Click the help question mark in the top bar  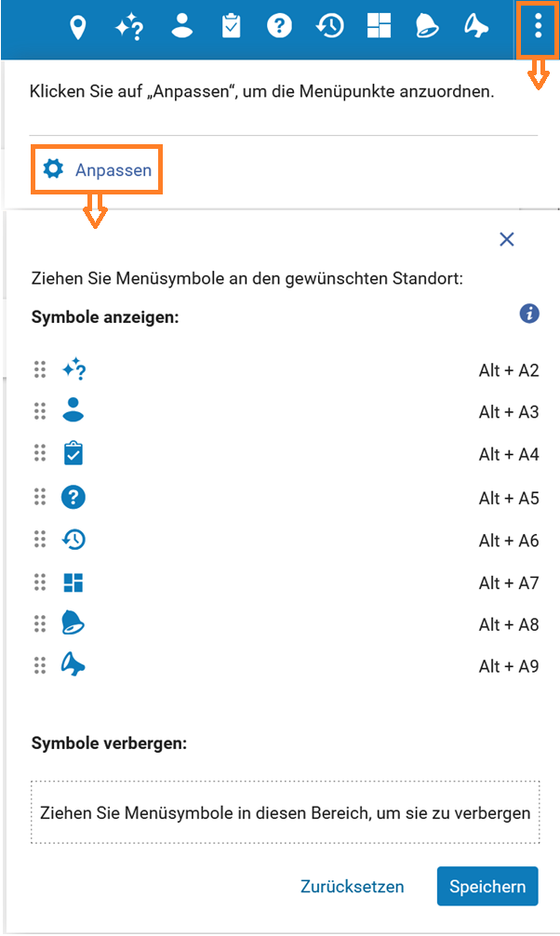click(279, 26)
